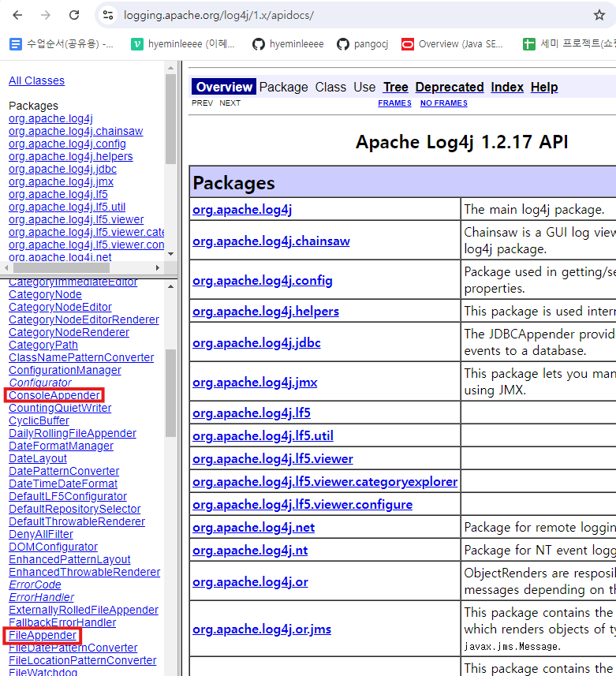Open org.apache.log4j.config in Packages table

(x=263, y=281)
